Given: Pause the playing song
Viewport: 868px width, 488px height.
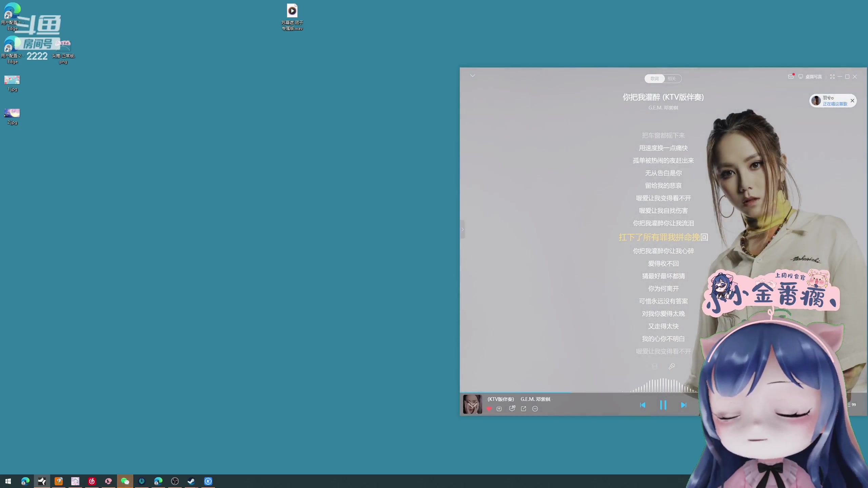Looking at the screenshot, I should 663,405.
